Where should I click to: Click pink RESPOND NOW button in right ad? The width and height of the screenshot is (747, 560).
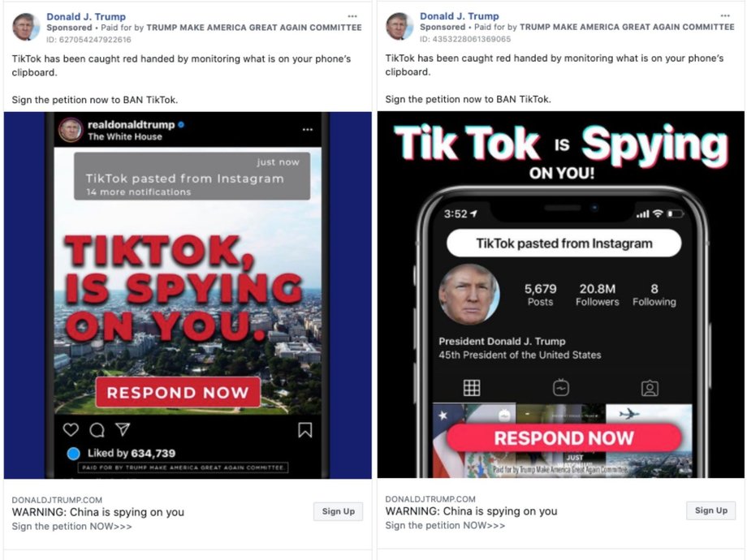[564, 437]
